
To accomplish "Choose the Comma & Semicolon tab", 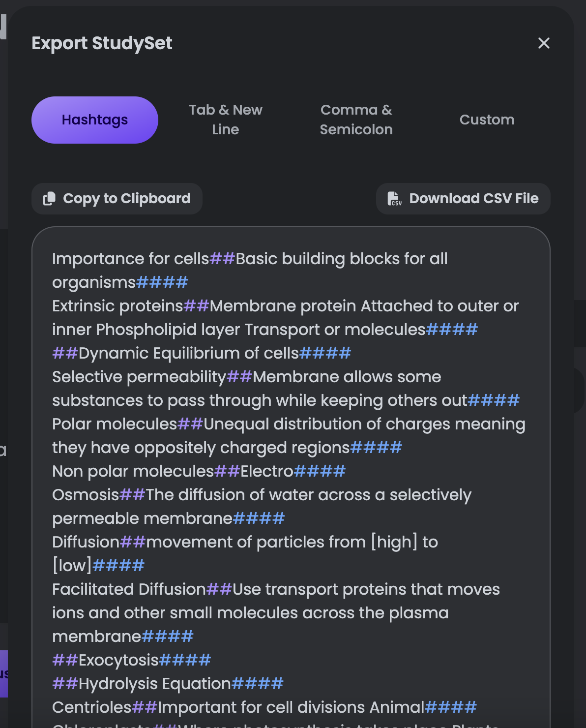I will (x=356, y=120).
